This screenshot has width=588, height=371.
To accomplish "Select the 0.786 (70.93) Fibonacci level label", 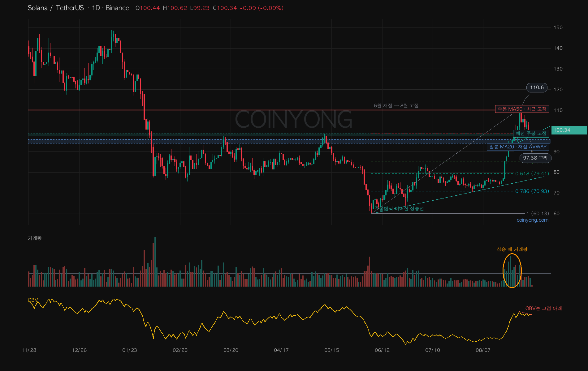I will tap(532, 191).
